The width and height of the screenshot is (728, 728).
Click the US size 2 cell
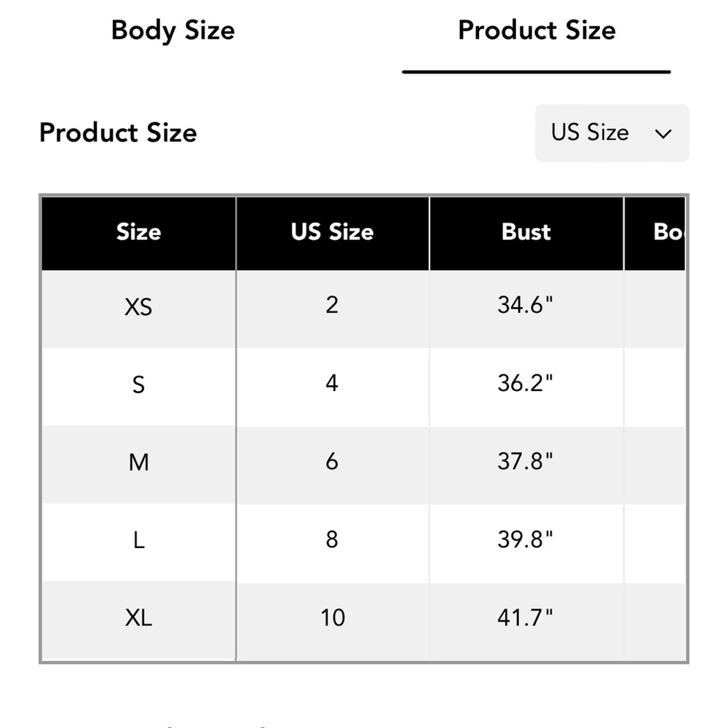(x=333, y=309)
